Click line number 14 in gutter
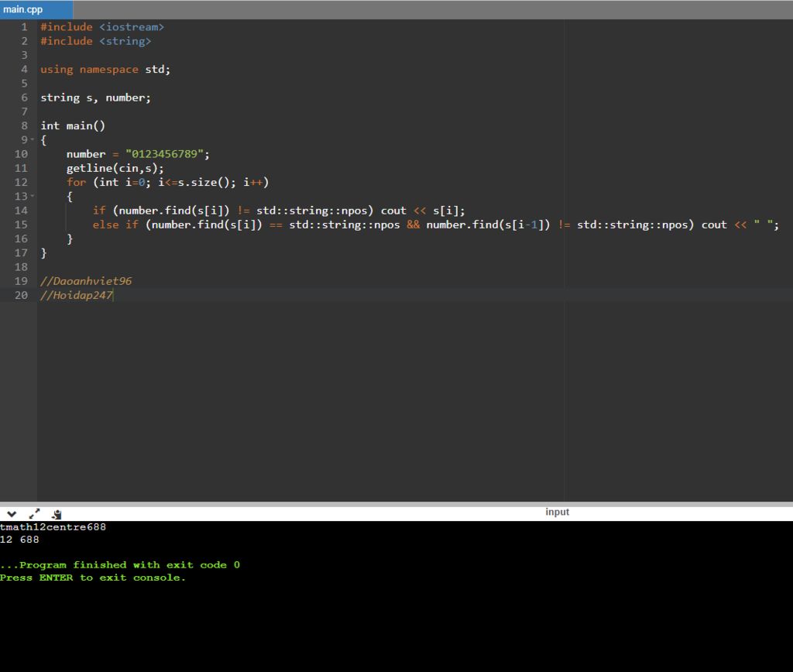This screenshot has height=672, width=793. tap(21, 211)
